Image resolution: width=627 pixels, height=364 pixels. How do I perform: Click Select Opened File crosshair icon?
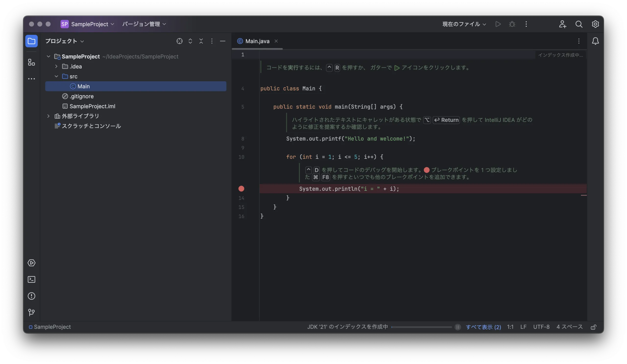point(179,41)
